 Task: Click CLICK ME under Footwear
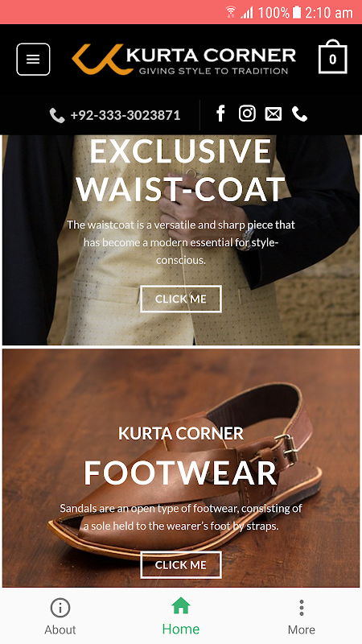click(181, 565)
